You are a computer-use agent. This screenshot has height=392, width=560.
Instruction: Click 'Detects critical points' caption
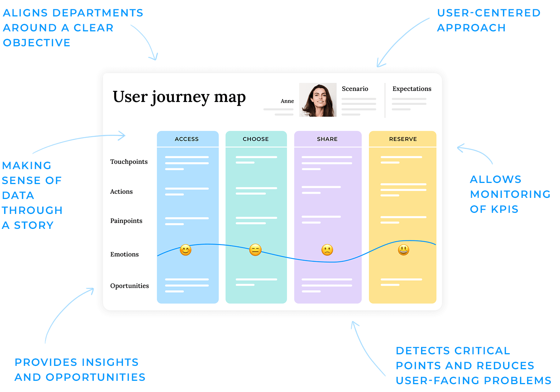(473, 365)
